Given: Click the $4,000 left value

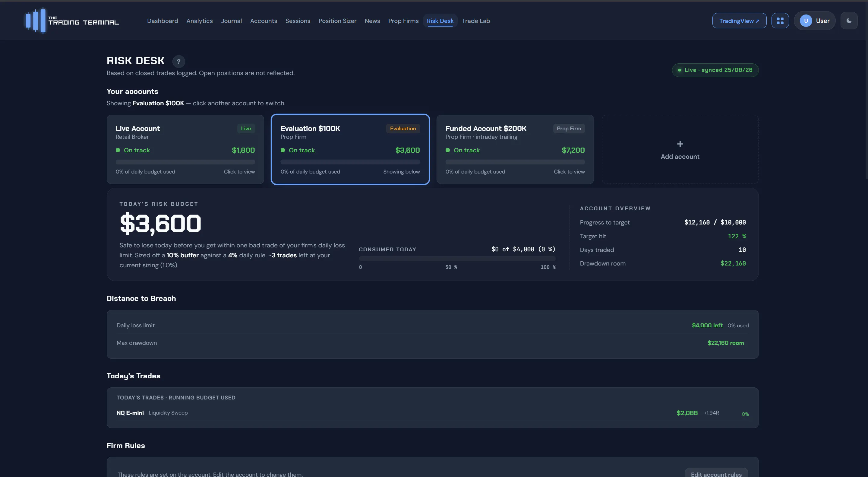Looking at the screenshot, I should 707,325.
